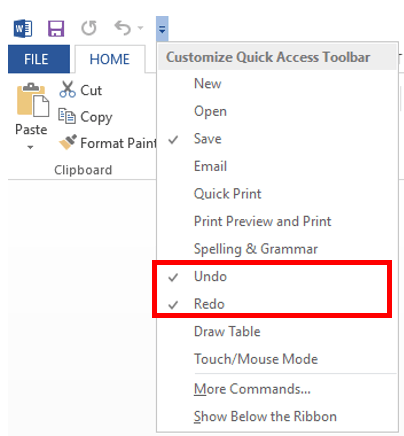Screen dimensions: 404x436
Task: Switch to the HOME tab
Action: point(110,60)
